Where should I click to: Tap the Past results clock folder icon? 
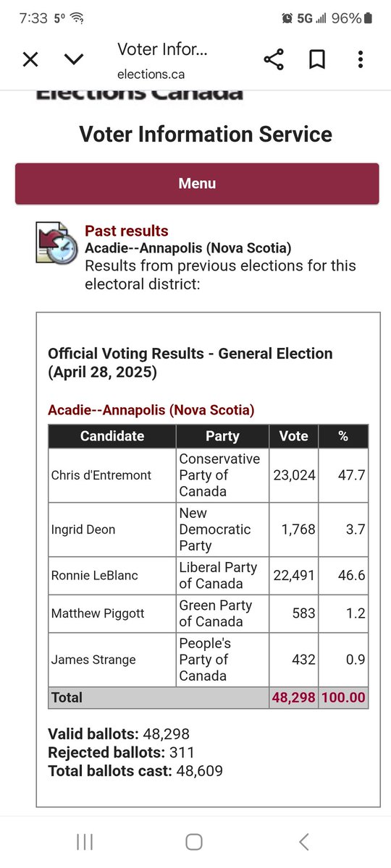pyautogui.click(x=56, y=243)
